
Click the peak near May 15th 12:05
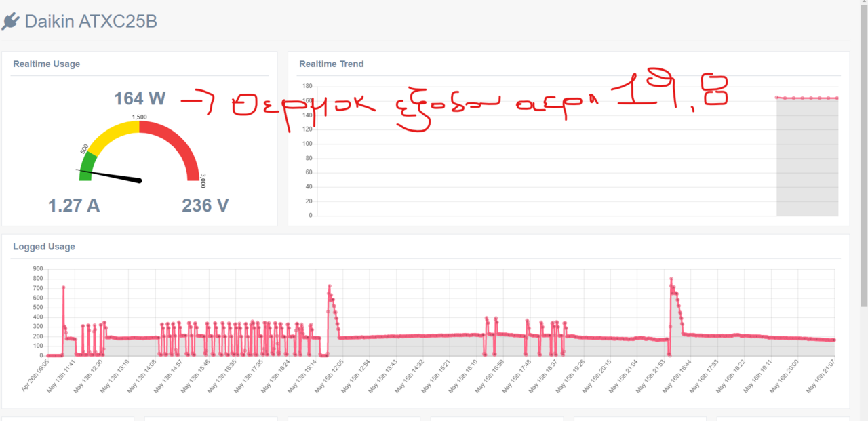tap(330, 286)
